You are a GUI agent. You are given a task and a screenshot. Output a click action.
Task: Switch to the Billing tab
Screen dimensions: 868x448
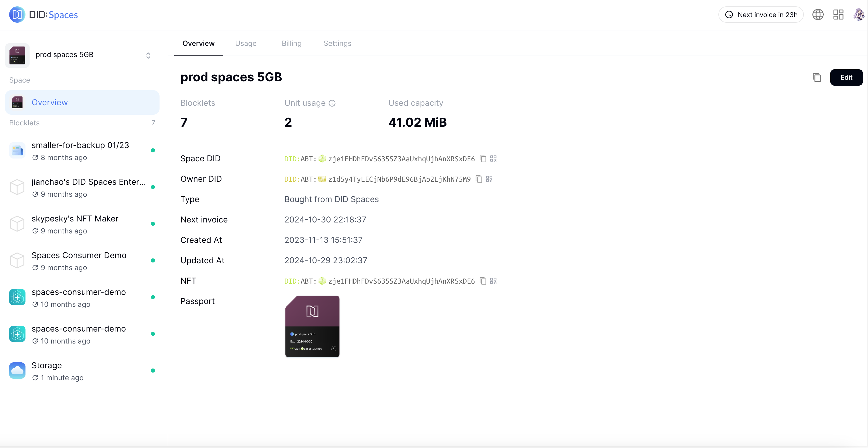point(292,44)
